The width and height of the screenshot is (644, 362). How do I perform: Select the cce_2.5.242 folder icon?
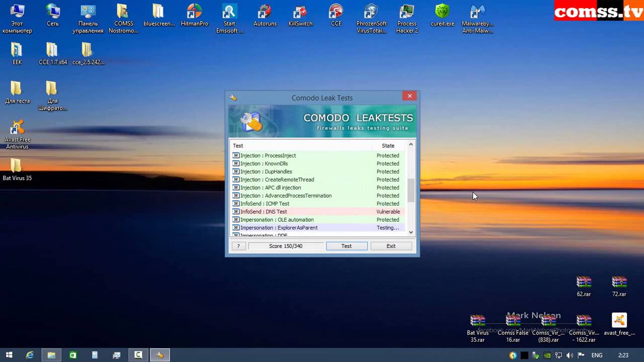click(88, 53)
